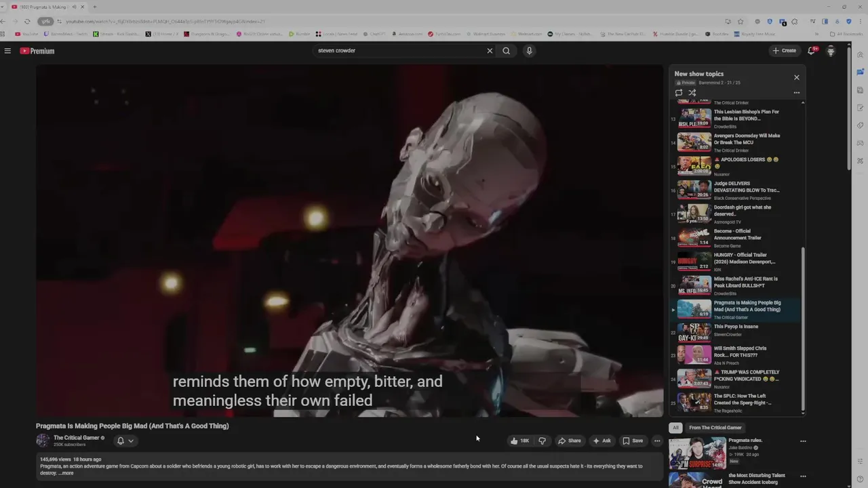
Task: Play APOLOGIES LOSERS playlist video
Action: tap(736, 166)
